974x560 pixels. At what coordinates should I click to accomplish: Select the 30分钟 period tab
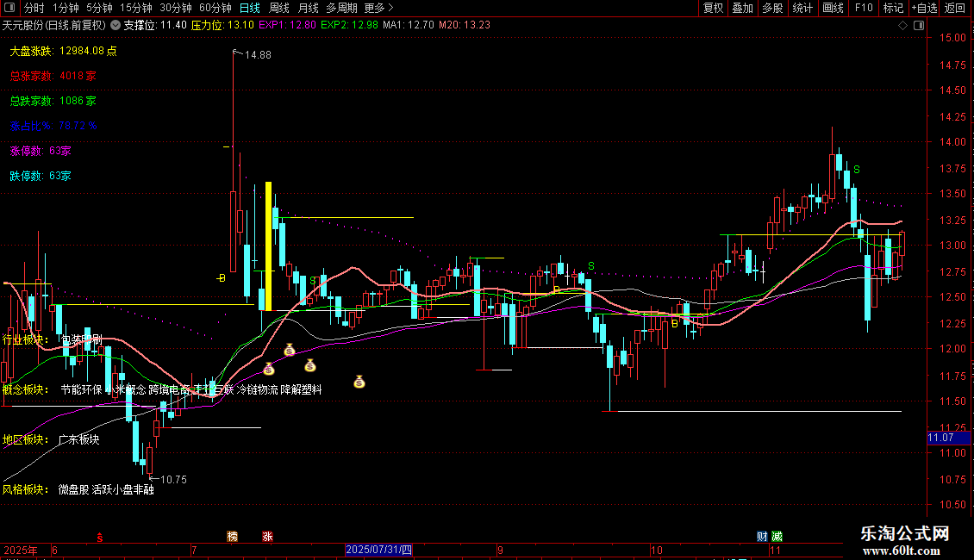176,8
